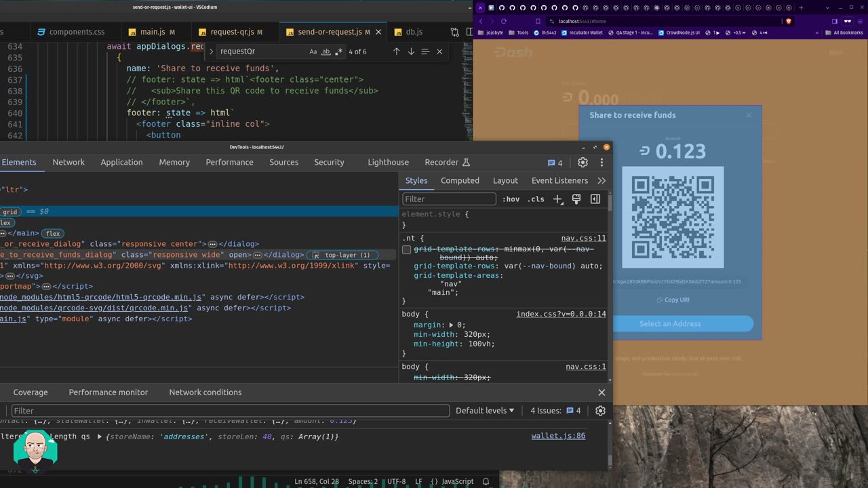This screenshot has height=488, width=868.
Task: Reload the browser page
Action: click(x=505, y=21)
